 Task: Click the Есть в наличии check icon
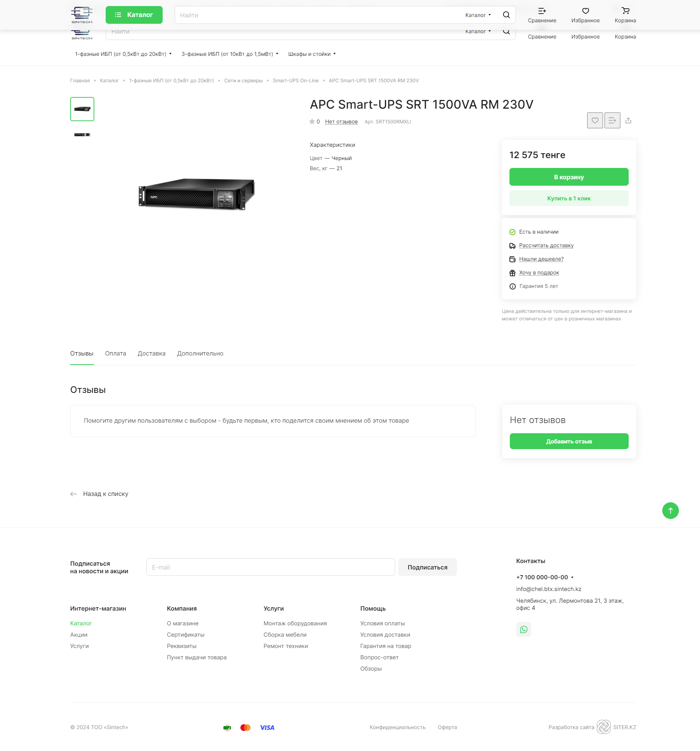(512, 232)
